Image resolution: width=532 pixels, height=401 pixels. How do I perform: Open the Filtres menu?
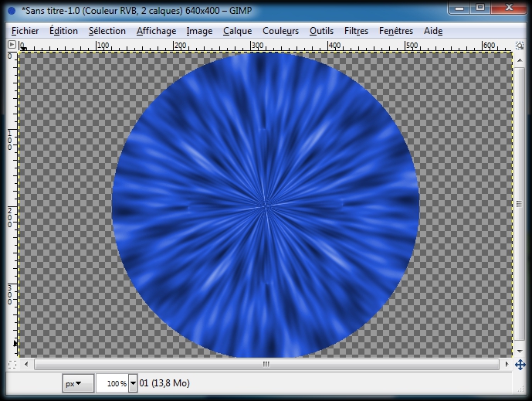pos(356,31)
